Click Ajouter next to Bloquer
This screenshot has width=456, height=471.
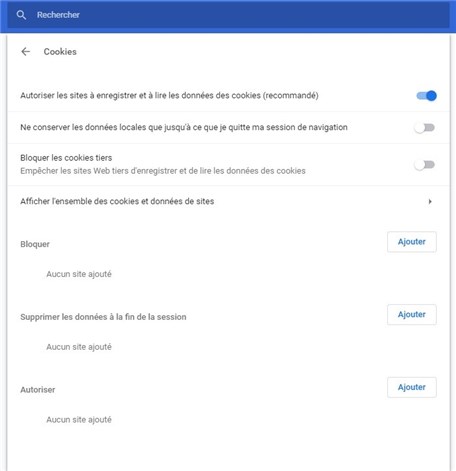tap(412, 242)
